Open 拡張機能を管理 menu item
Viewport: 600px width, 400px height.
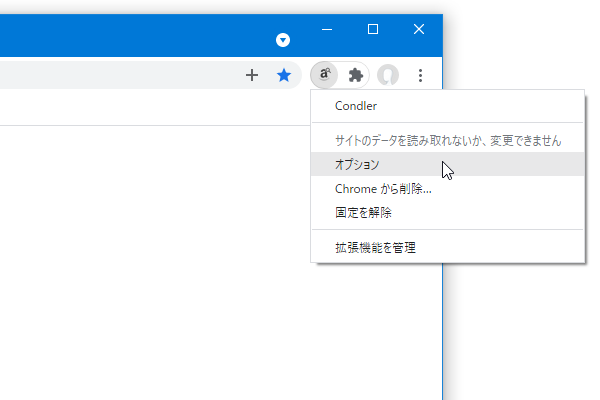click(x=448, y=248)
